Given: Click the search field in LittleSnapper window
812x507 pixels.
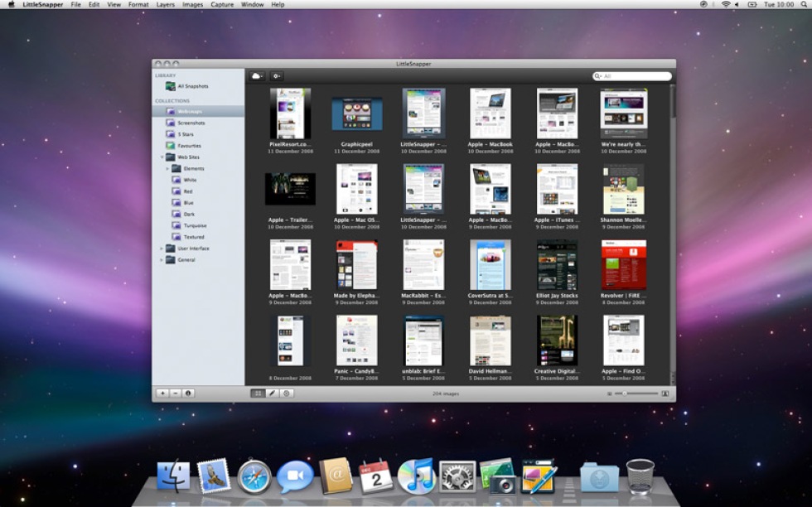Looking at the screenshot, I should [631, 76].
